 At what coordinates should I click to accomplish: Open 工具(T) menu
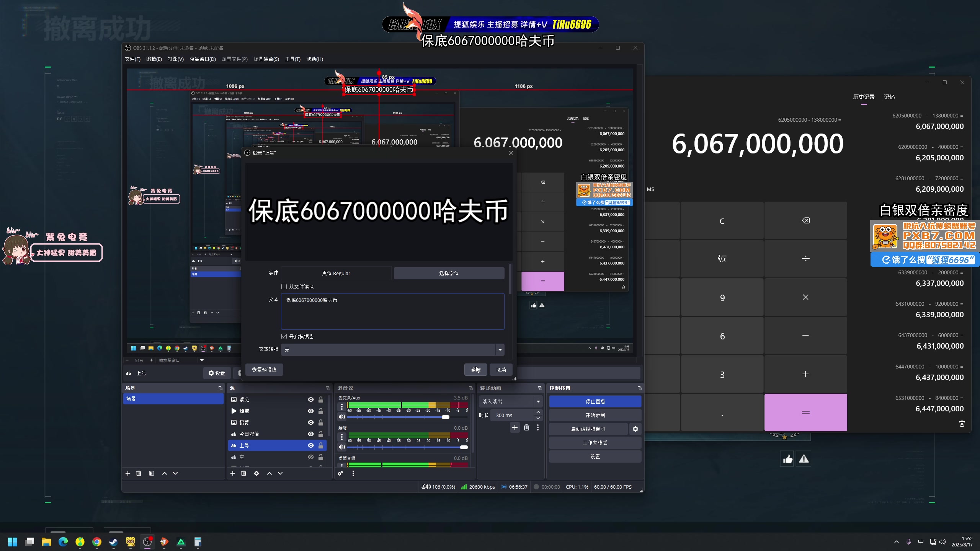pos(292,59)
